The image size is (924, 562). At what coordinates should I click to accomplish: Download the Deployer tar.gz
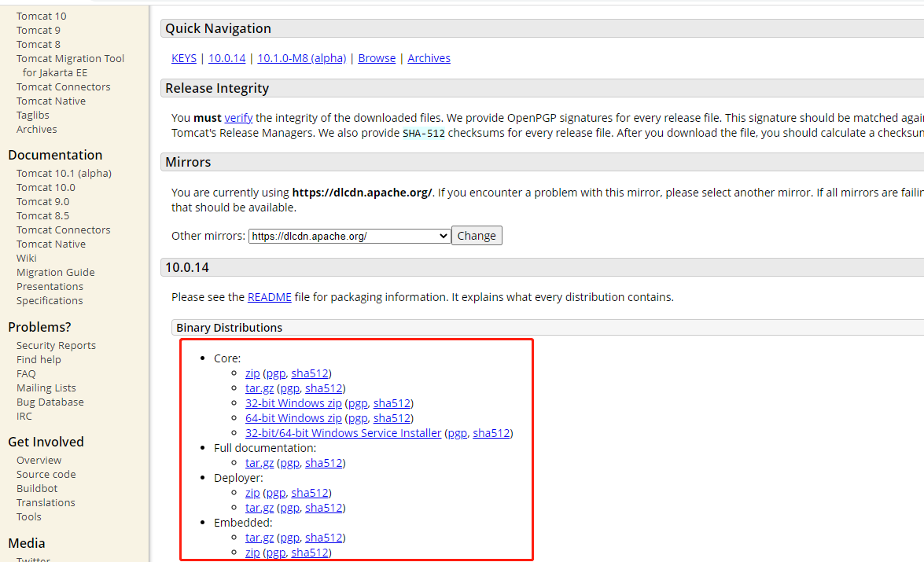click(x=260, y=508)
